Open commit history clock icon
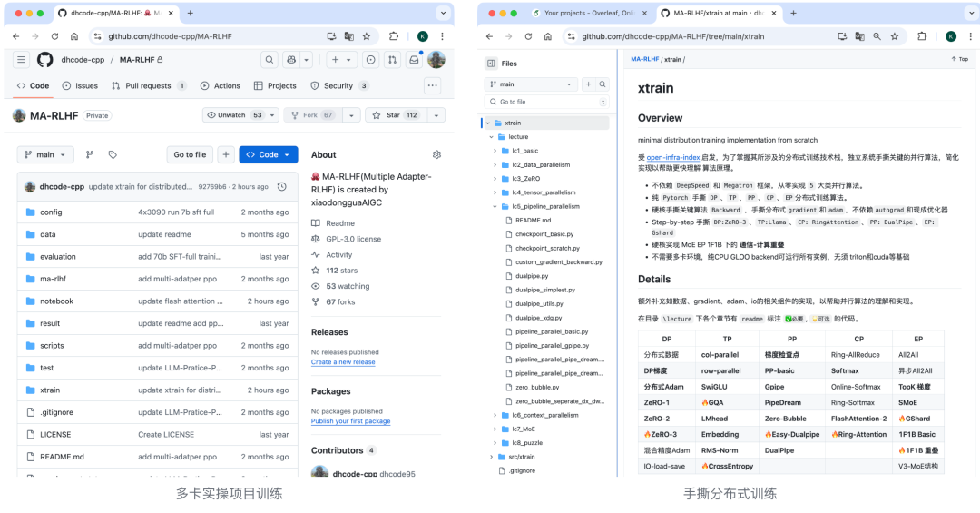Image resolution: width=980 pixels, height=513 pixels. 282,186
